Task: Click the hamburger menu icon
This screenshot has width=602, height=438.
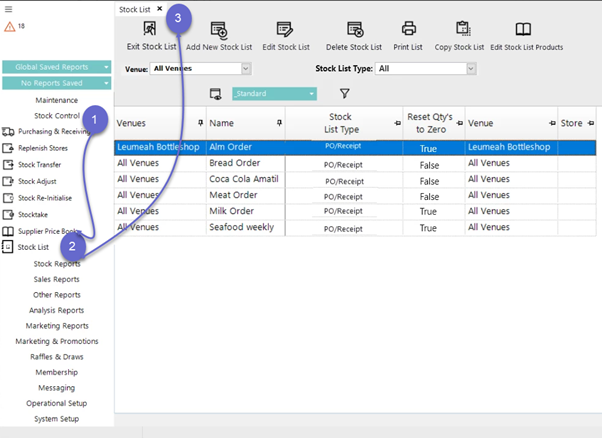Action: pyautogui.click(x=9, y=7)
